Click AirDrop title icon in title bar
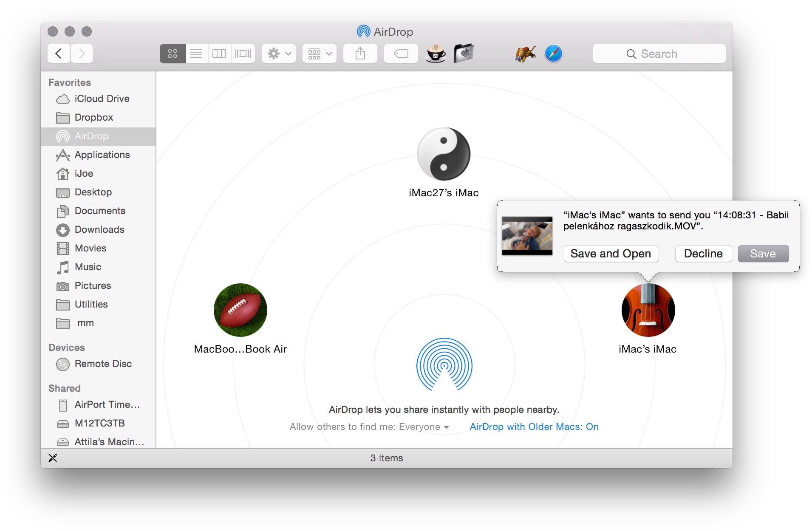812x531 pixels. (x=363, y=31)
